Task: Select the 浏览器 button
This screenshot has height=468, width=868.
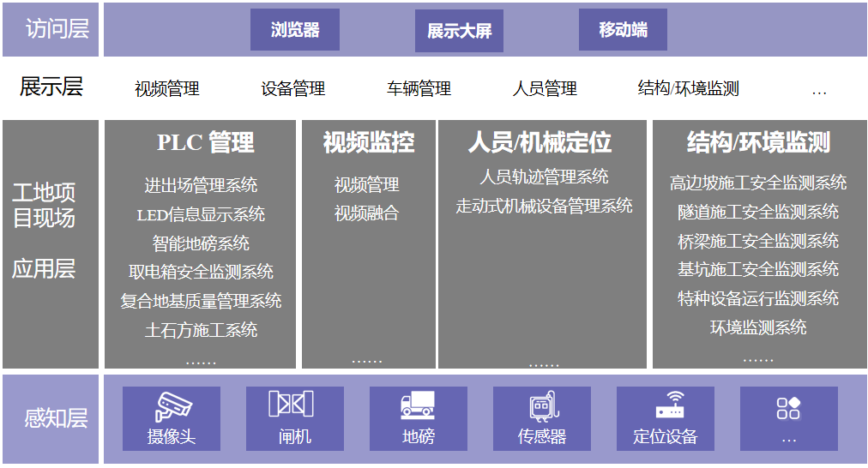Action: pyautogui.click(x=295, y=30)
